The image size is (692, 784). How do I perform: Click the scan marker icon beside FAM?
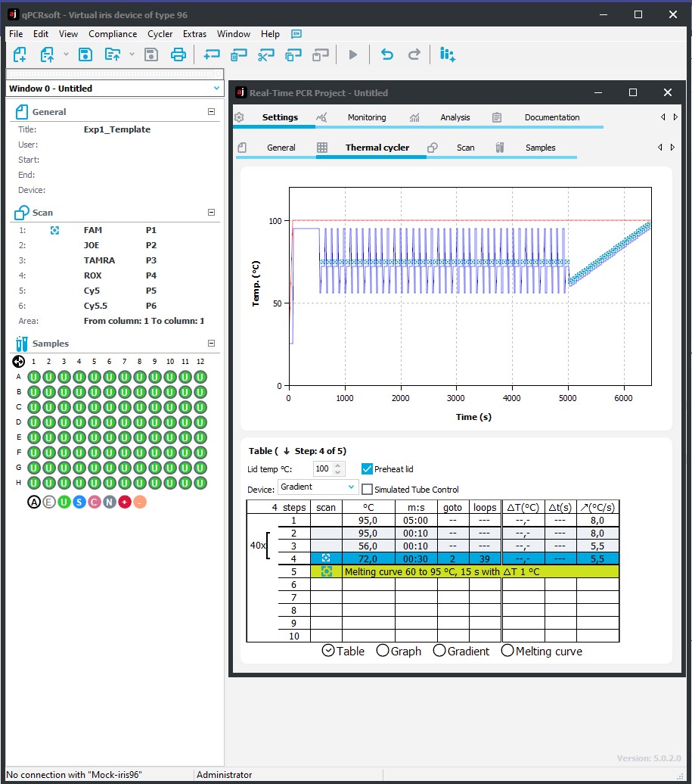click(x=55, y=230)
